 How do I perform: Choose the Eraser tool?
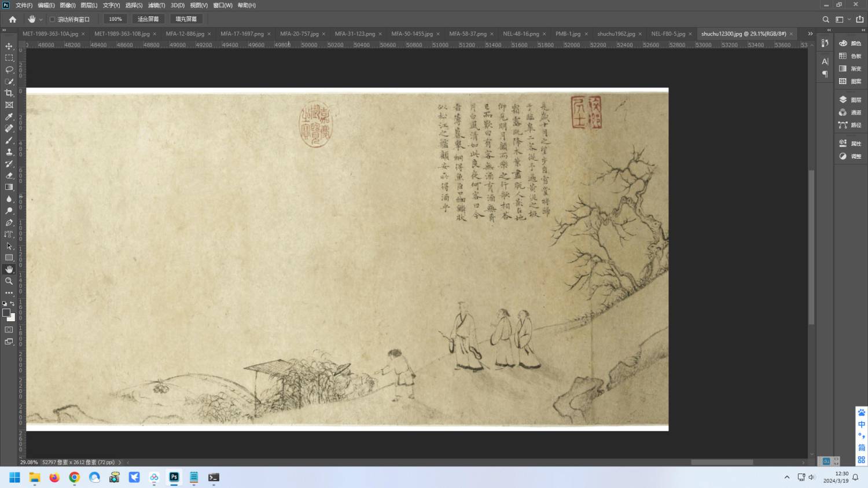coord(9,175)
